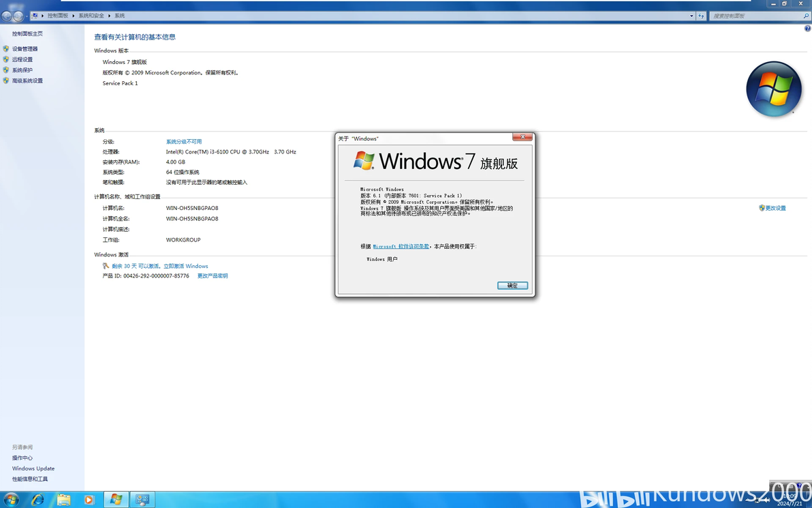Click the large Windows logo on the right
The image size is (812, 508).
pos(774,89)
